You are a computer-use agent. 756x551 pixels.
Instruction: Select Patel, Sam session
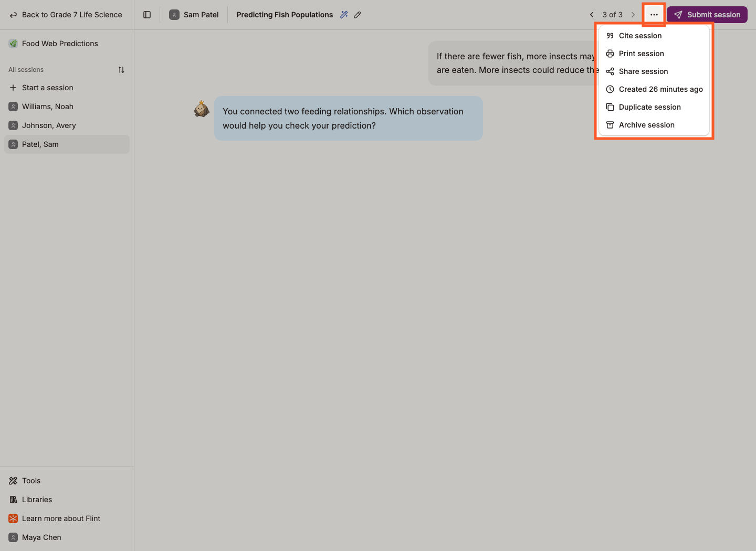click(x=67, y=144)
